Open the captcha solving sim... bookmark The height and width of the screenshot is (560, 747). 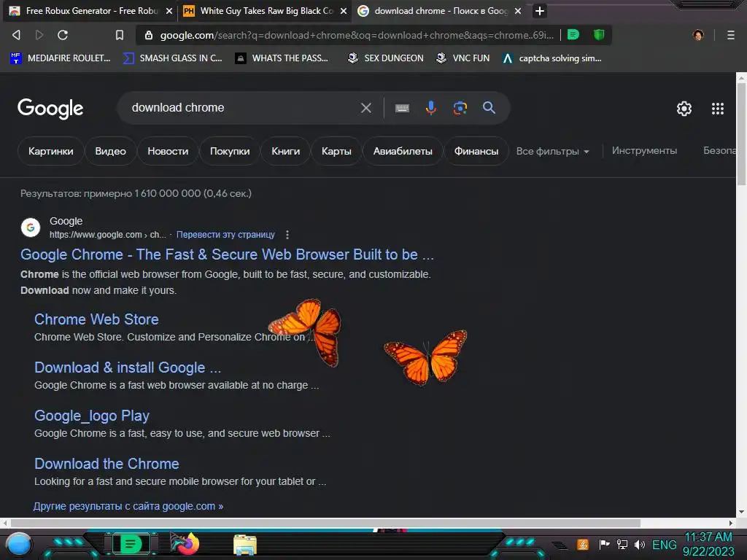552,58
